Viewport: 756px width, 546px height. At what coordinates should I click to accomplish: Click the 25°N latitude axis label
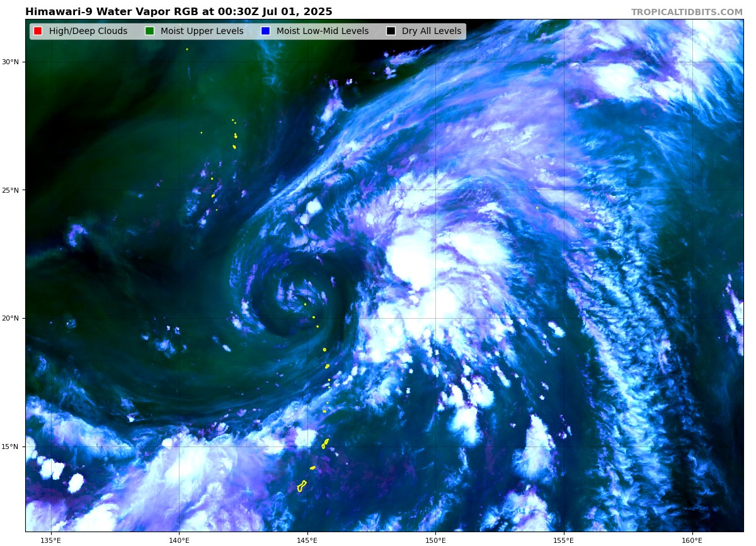pos(10,190)
